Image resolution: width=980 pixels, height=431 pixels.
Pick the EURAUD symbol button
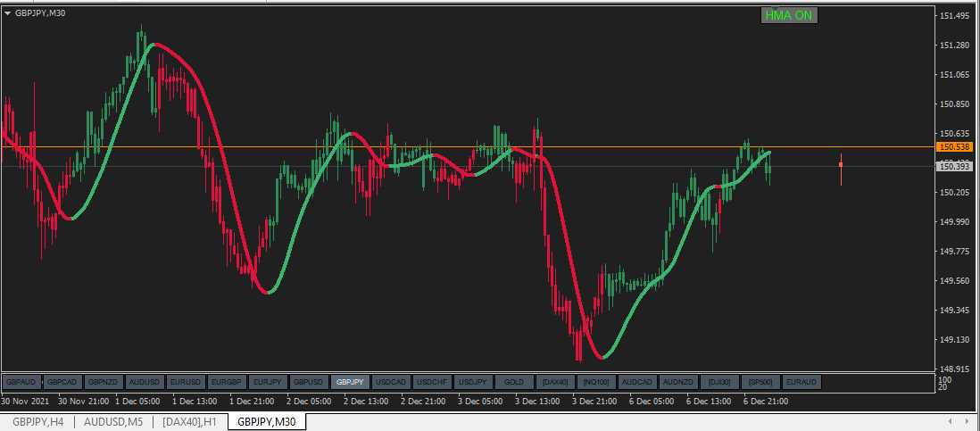click(801, 382)
